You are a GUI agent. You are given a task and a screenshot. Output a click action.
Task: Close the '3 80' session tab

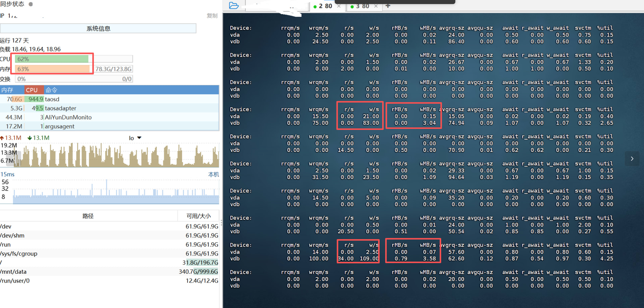click(x=376, y=6)
